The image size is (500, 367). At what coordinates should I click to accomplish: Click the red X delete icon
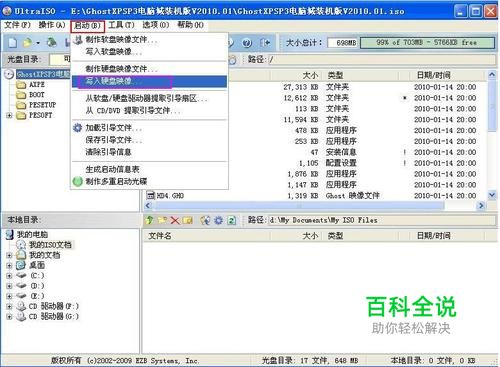pos(175,220)
